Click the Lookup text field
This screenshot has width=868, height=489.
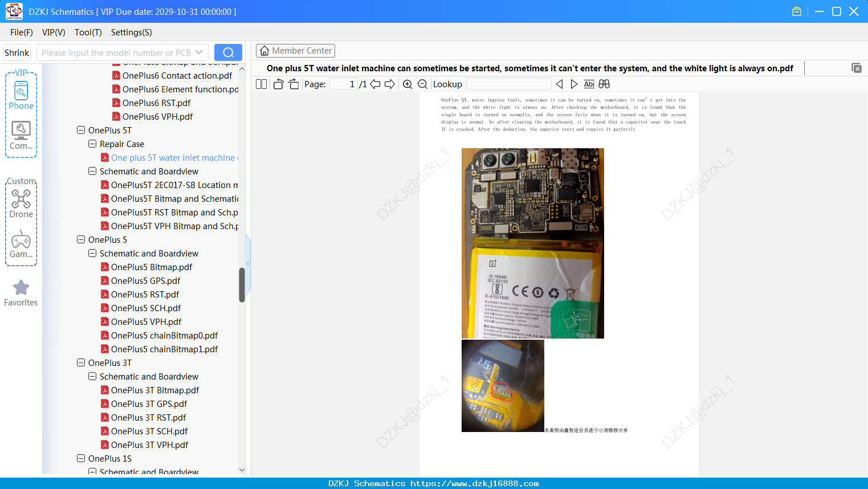(x=509, y=84)
